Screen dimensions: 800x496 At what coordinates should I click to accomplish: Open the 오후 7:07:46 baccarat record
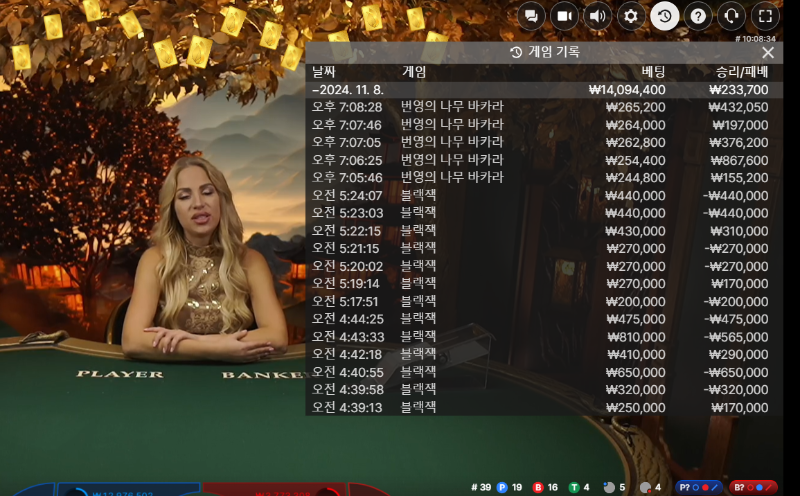[x=544, y=125]
